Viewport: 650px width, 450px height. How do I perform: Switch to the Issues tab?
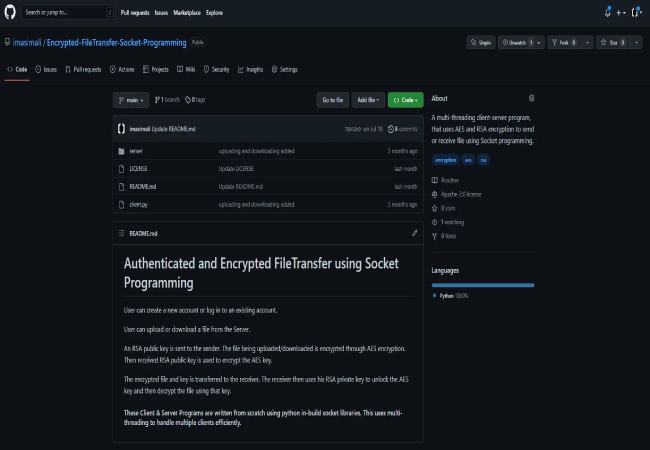click(46, 69)
